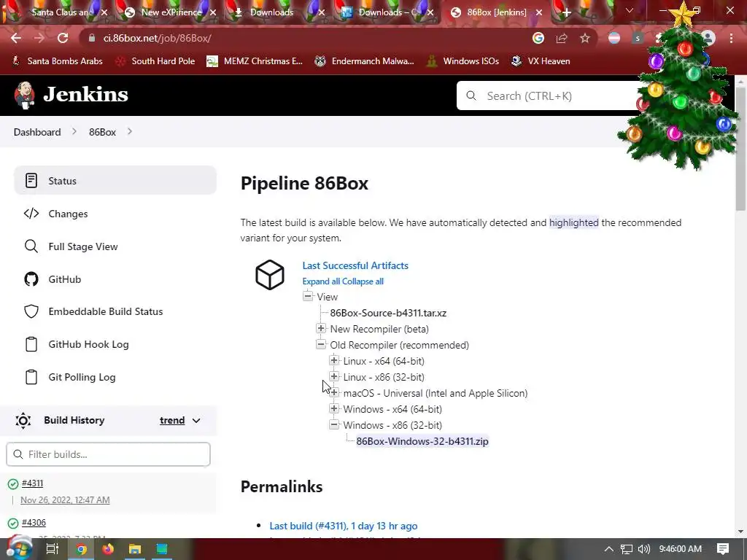
Task: Click the GitHub octocat icon
Action: (31, 279)
